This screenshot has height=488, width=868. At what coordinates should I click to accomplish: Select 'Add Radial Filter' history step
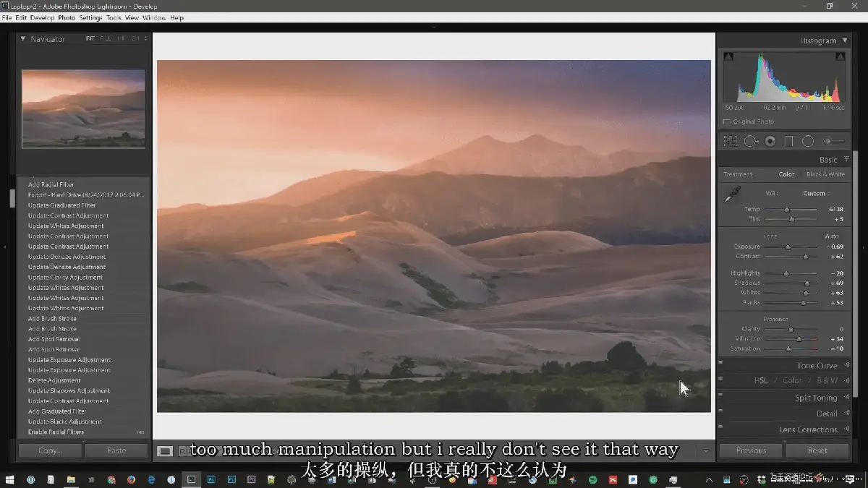(51, 184)
